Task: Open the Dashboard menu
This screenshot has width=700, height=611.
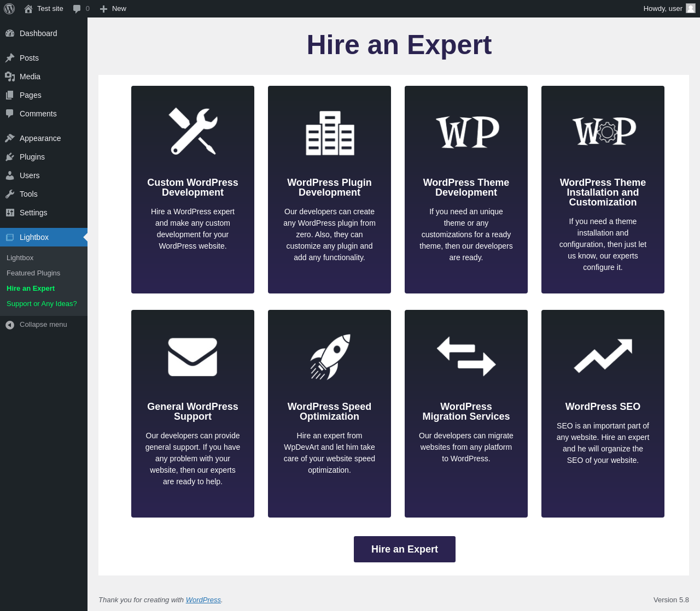Action: (44, 33)
